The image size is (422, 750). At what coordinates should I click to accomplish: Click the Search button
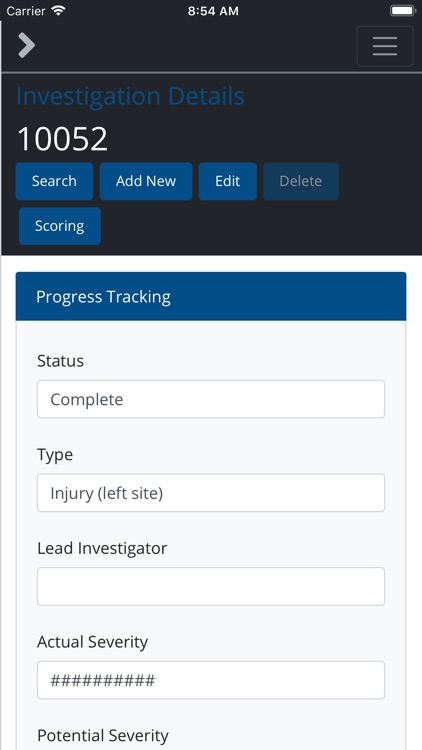[x=55, y=181]
